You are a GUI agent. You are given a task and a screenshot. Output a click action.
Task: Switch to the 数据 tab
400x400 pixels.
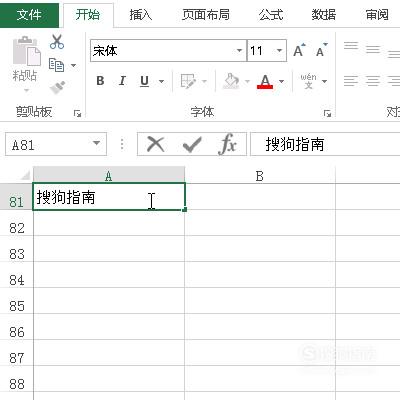(x=324, y=14)
